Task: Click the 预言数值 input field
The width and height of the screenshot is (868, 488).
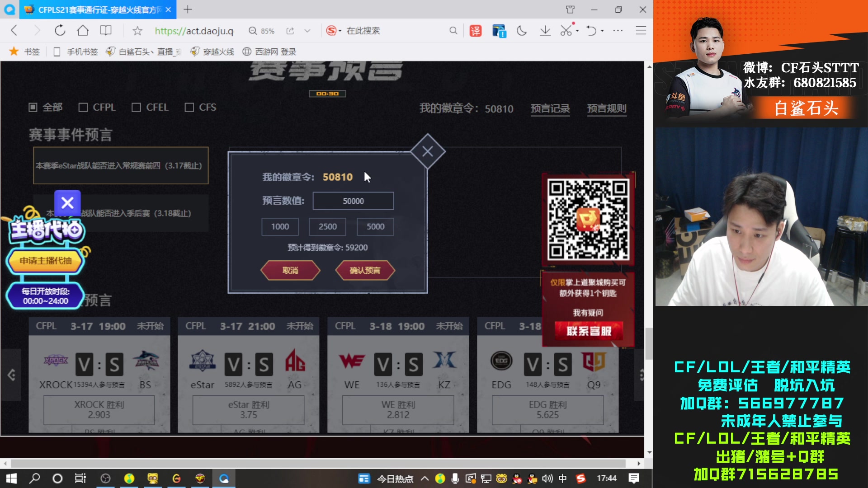Action: tap(353, 201)
